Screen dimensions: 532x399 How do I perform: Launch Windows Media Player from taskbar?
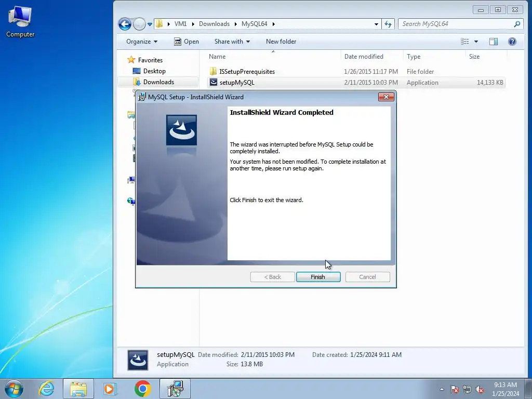[x=110, y=389]
